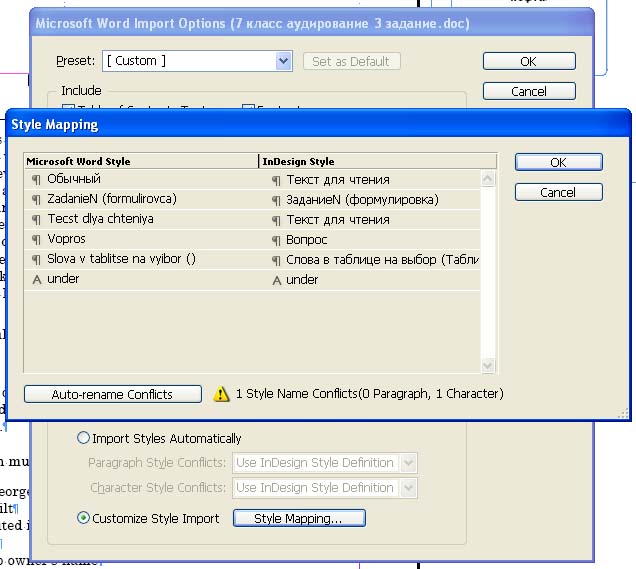Cancel the Style Mapping dialog

click(x=559, y=192)
